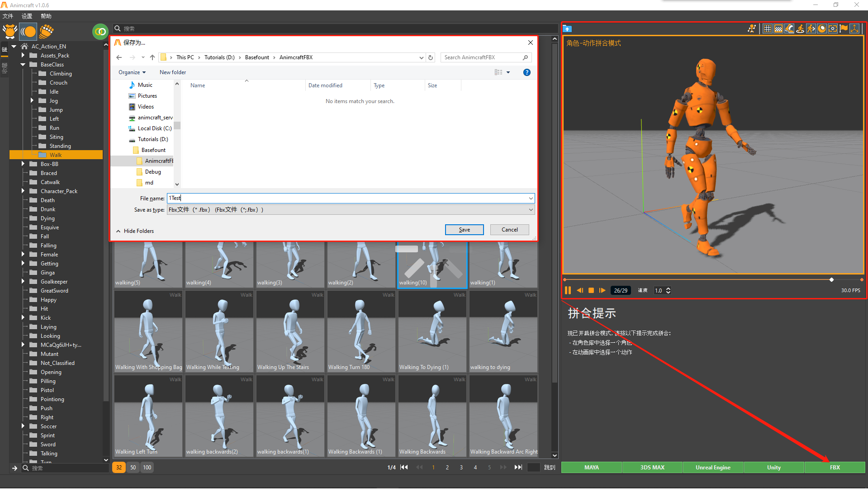Click the preview timeline playhead handle
Viewport: 868px width, 492px height.
point(831,280)
